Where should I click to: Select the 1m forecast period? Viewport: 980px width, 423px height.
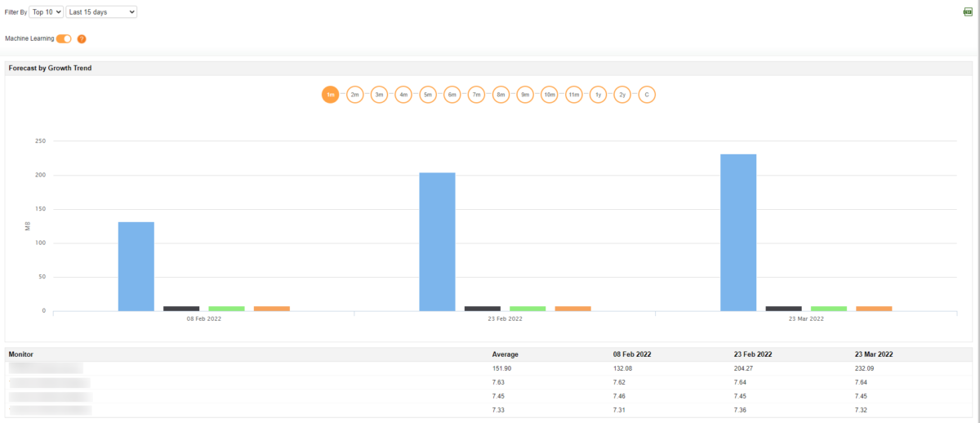pos(330,95)
